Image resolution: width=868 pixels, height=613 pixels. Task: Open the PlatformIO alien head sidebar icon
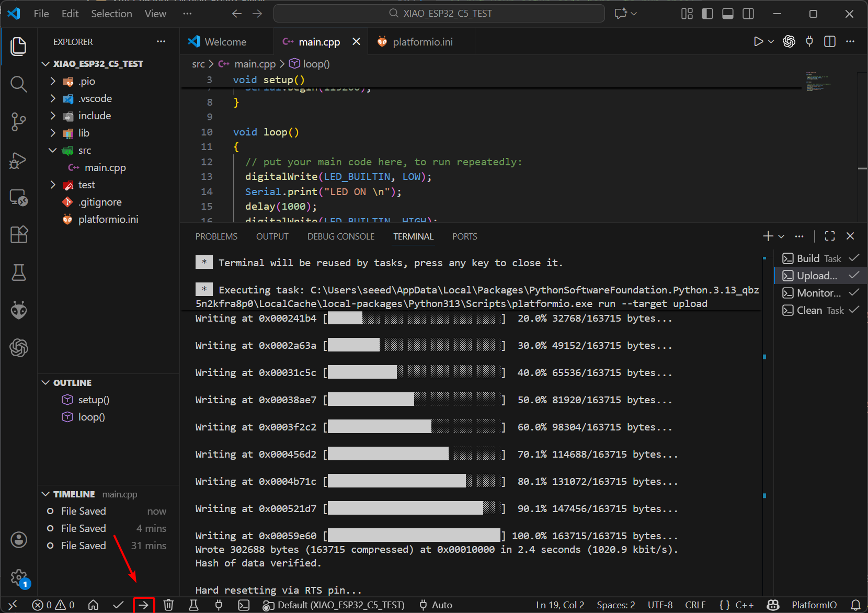click(x=19, y=310)
